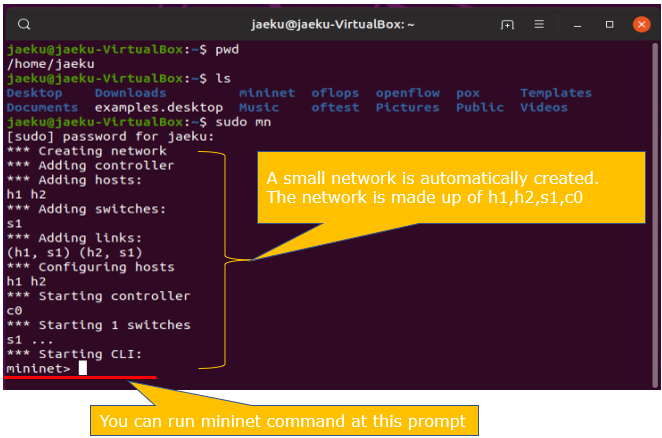Image resolution: width=662 pixels, height=438 pixels.
Task: Click the '*** Adding controller' line
Action: tap(90, 166)
